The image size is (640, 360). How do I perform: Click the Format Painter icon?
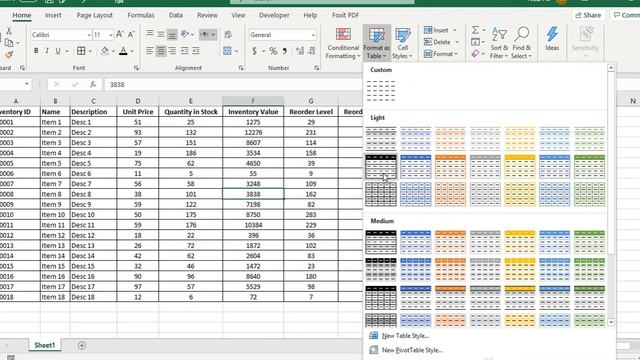(x=9, y=55)
